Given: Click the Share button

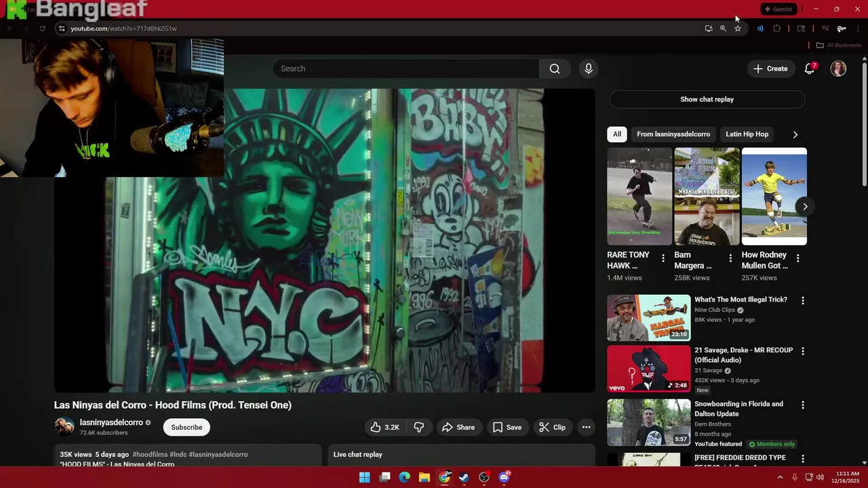Looking at the screenshot, I should pyautogui.click(x=458, y=427).
